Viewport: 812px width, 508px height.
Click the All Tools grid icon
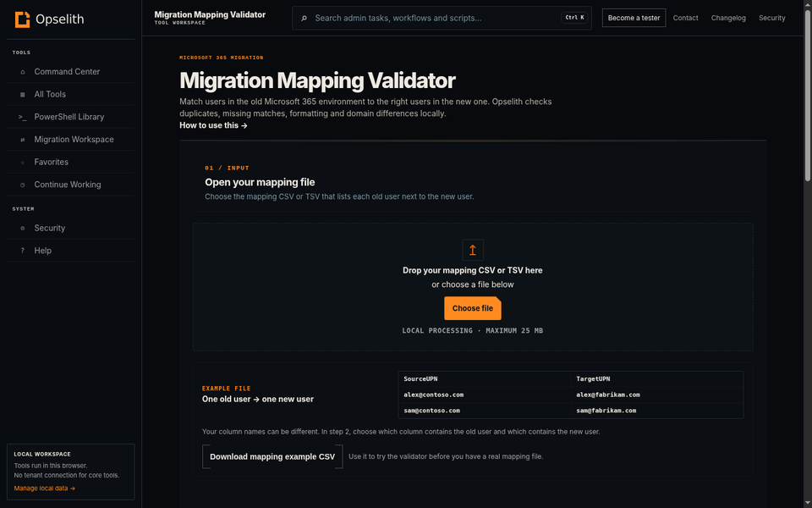coord(22,94)
